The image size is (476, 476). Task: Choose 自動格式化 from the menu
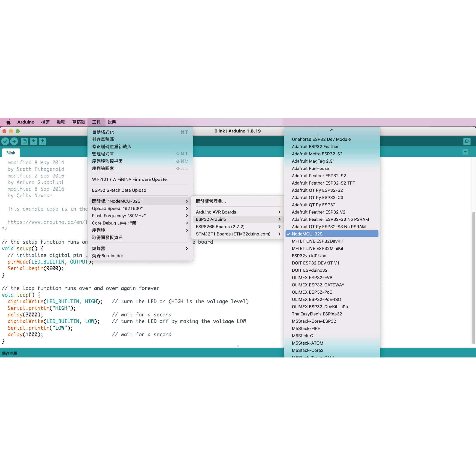pos(140,132)
